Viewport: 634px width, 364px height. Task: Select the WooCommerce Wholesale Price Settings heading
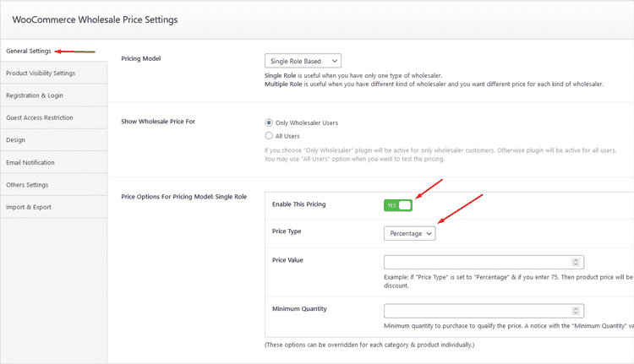[x=95, y=19]
